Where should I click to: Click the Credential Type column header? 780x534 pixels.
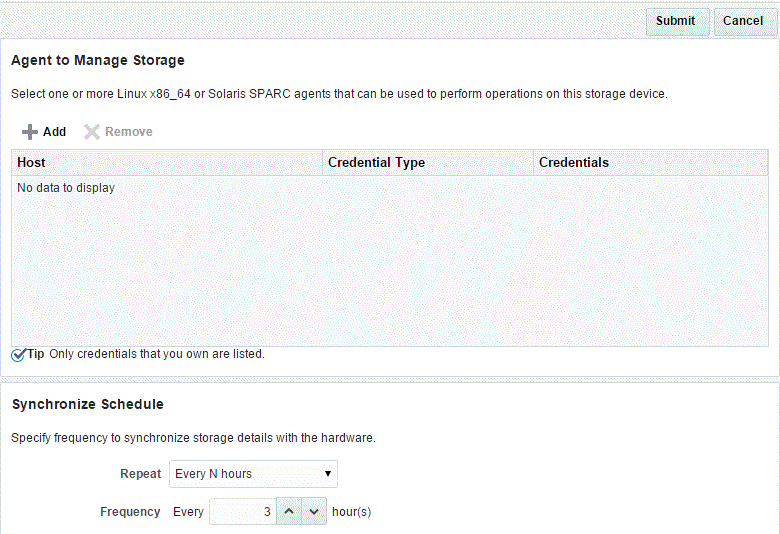click(376, 163)
